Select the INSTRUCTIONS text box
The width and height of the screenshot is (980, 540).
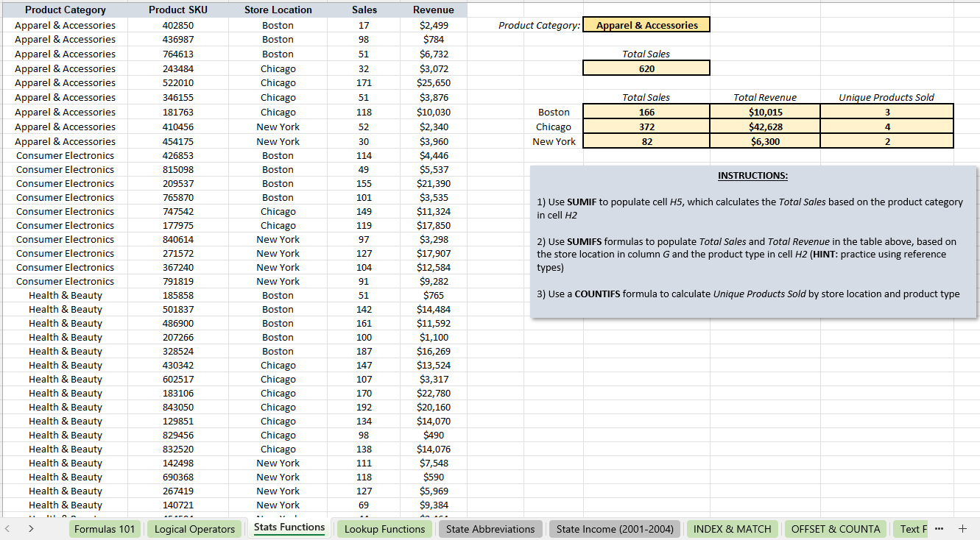point(754,242)
